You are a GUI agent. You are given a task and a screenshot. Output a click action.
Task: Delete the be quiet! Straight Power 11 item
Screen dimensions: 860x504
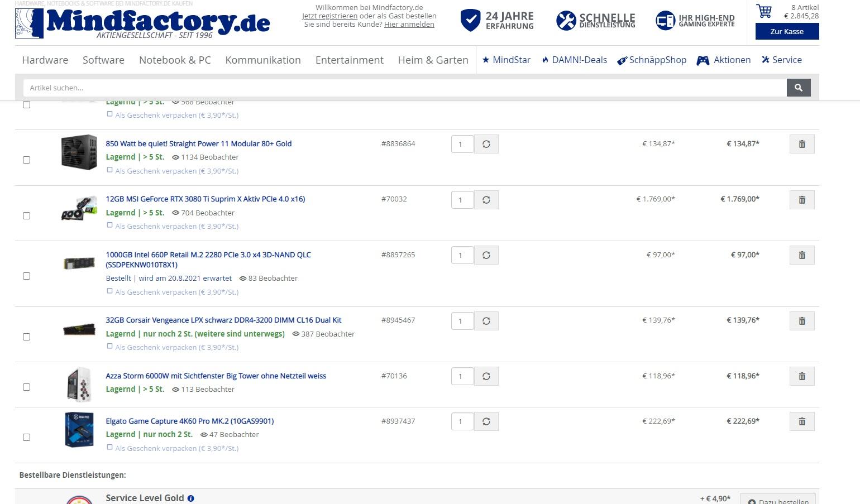tap(802, 144)
